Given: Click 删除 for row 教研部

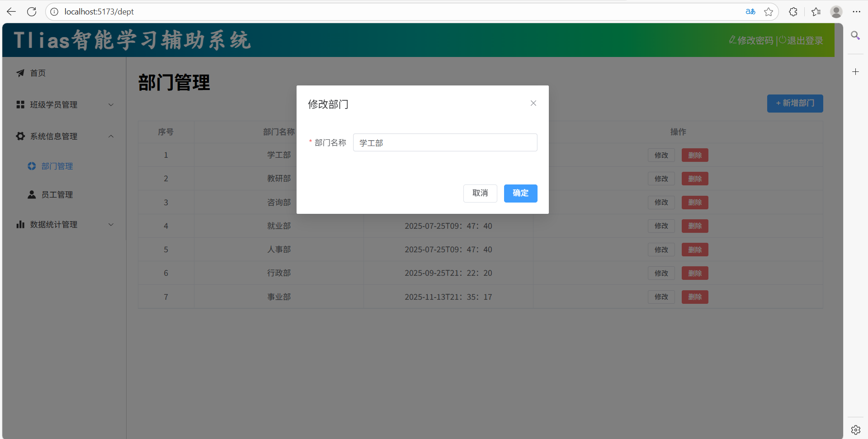Looking at the screenshot, I should tap(695, 179).
